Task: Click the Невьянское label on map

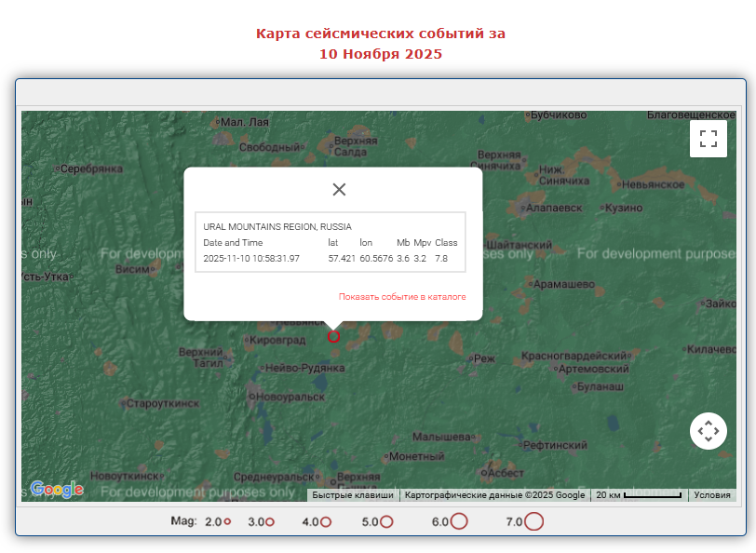Action: (x=653, y=184)
